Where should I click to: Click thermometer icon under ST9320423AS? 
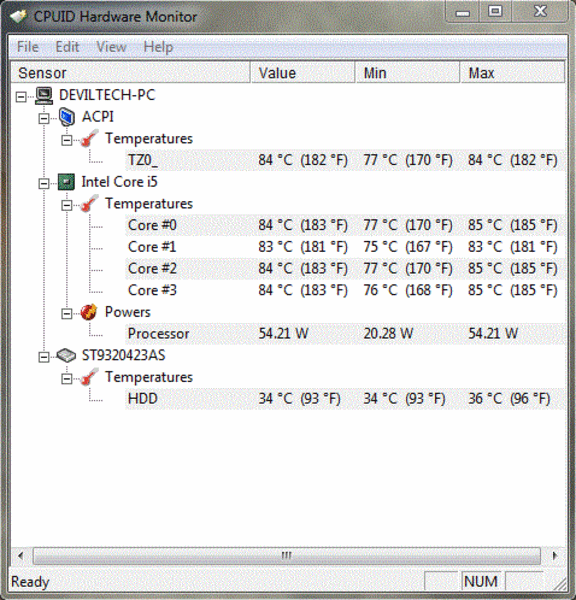pyautogui.click(x=89, y=377)
